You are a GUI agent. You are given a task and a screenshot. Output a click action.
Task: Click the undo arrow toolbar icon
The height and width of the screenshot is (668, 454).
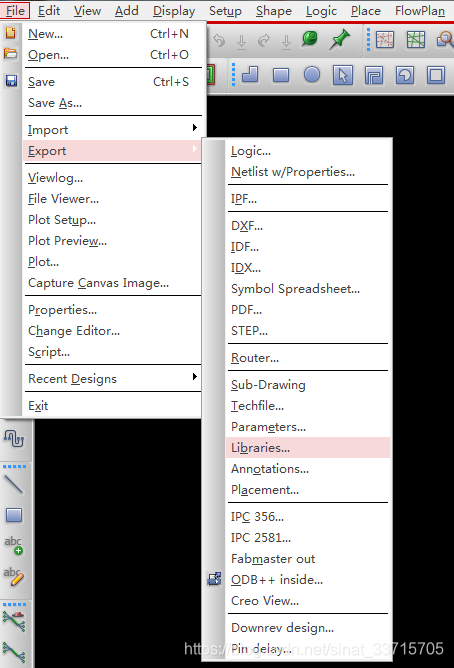219,41
